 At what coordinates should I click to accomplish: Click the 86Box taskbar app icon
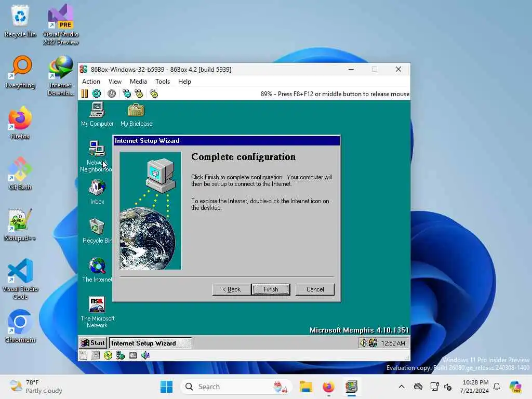pos(352,387)
